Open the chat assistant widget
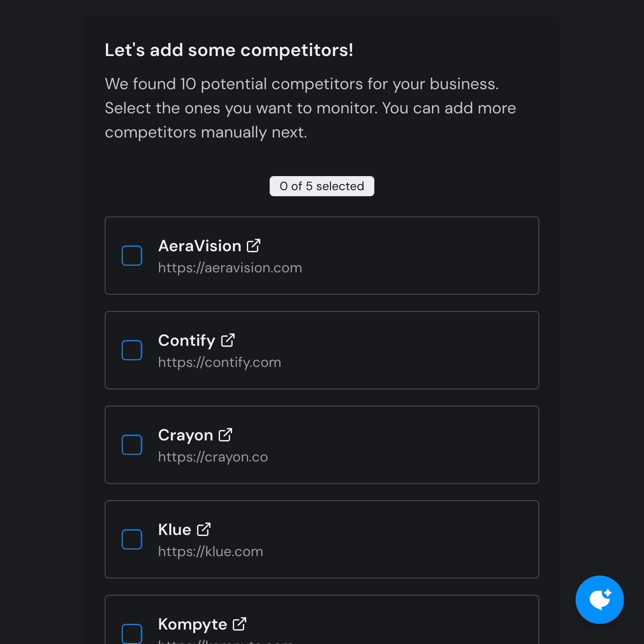Image resolution: width=644 pixels, height=644 pixels. coord(599,599)
